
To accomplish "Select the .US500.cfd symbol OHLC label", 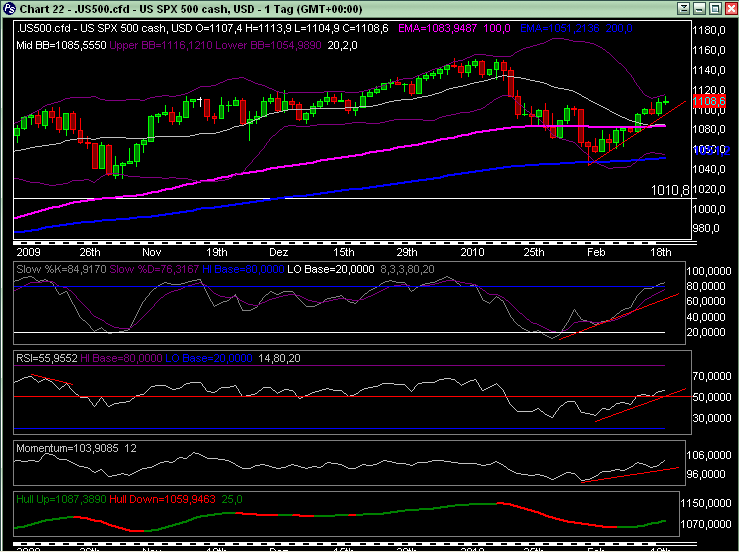I will pyautogui.click(x=202, y=28).
